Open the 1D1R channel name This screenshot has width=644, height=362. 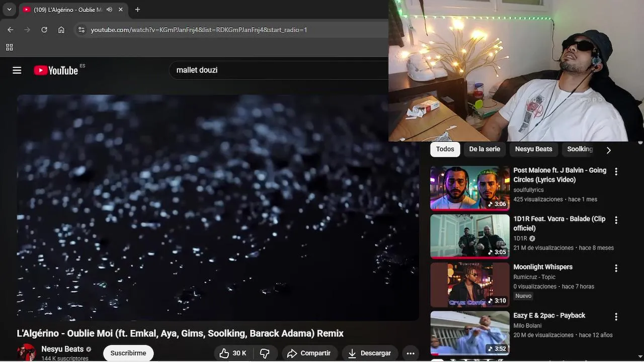tap(520, 238)
